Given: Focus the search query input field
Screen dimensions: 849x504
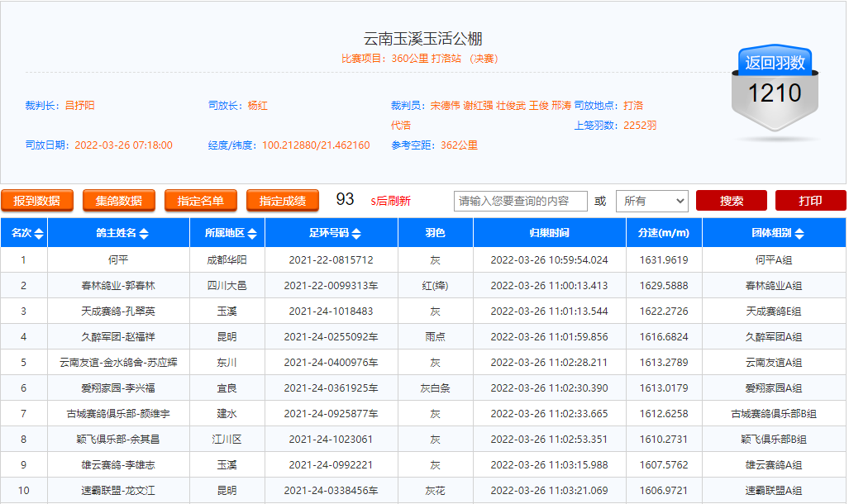Looking at the screenshot, I should [520, 201].
